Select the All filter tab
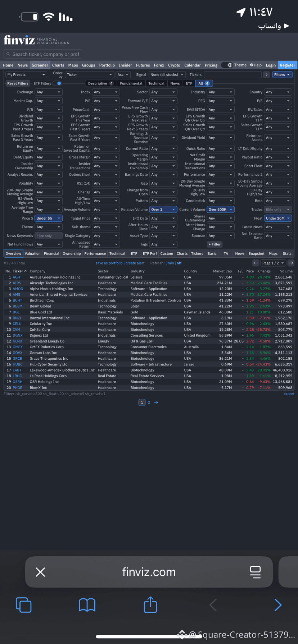 click(x=204, y=83)
